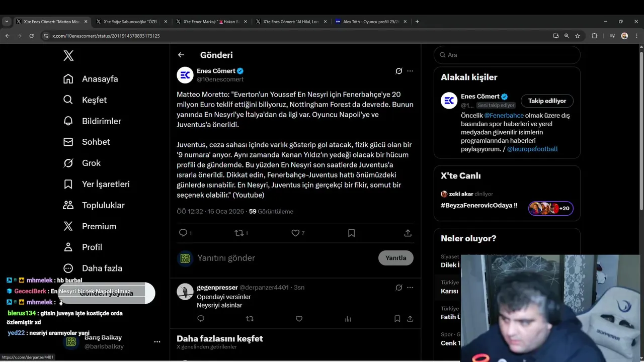Open browser extensions menu
Screen dimensions: 644x362
coord(594,36)
